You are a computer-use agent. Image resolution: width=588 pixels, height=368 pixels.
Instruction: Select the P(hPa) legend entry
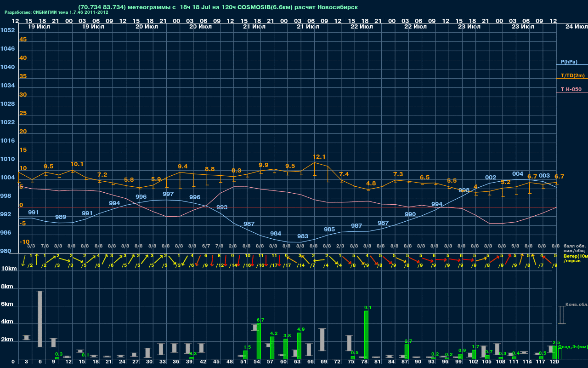tap(569, 62)
